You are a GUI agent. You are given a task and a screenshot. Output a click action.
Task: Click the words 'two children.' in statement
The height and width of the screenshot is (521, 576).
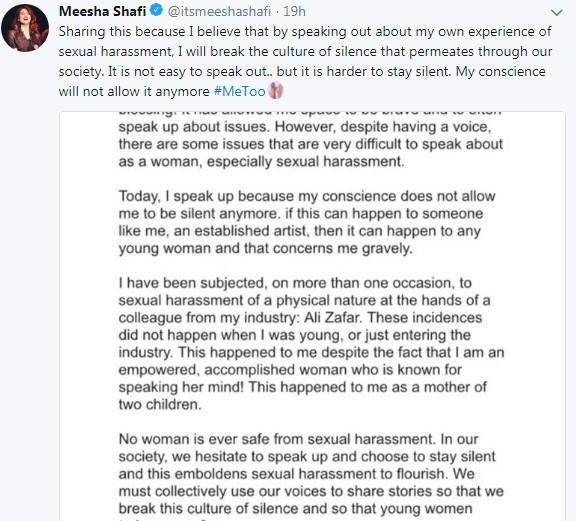pyautogui.click(x=160, y=405)
